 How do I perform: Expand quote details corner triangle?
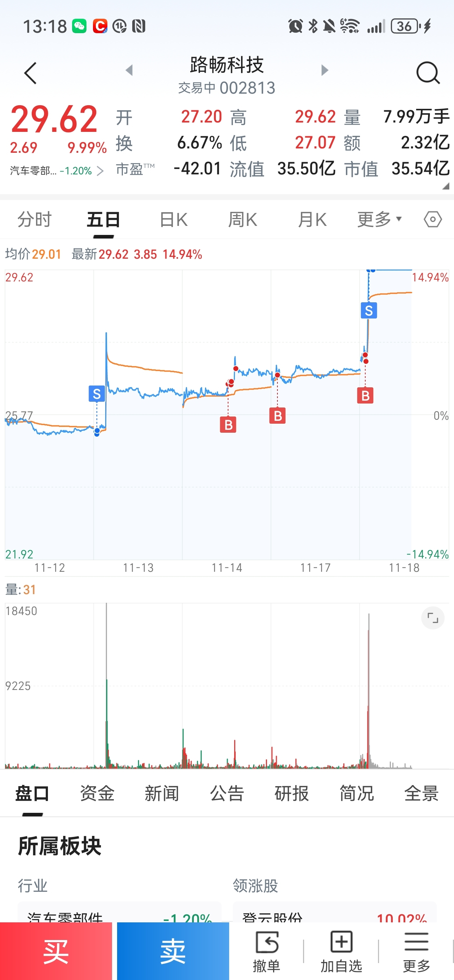[446, 186]
